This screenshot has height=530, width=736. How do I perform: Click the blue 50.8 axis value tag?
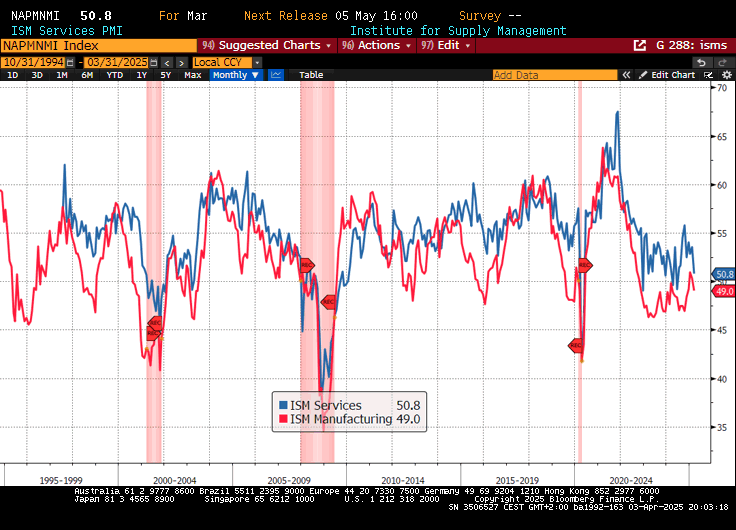723,274
